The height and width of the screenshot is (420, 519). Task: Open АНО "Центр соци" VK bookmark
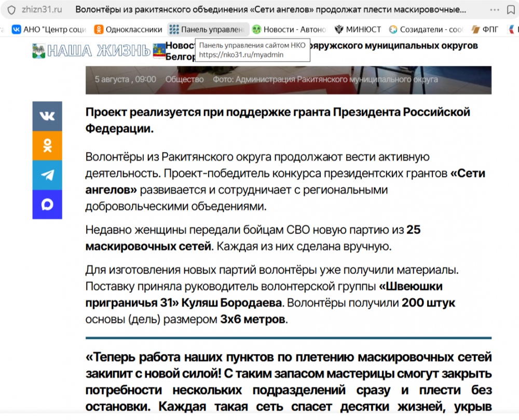49,30
